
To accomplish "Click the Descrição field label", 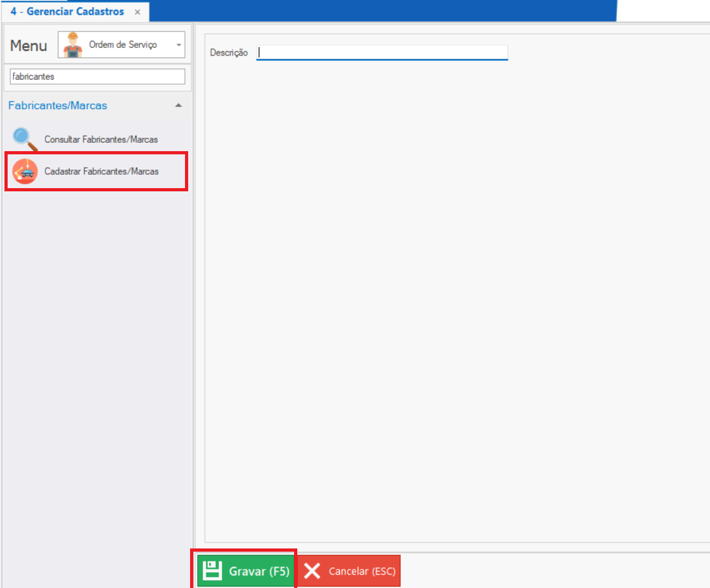I will [228, 53].
